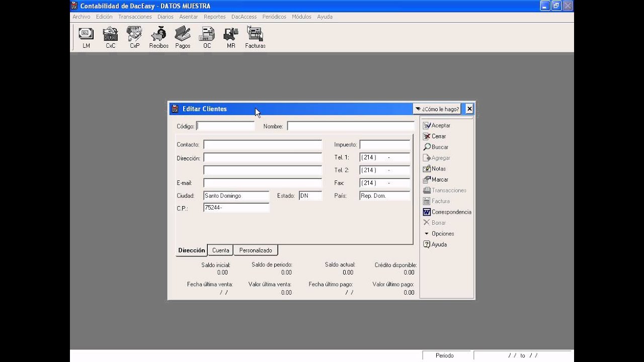
Task: Open the LM ledger toolbar icon
Action: pyautogui.click(x=86, y=38)
